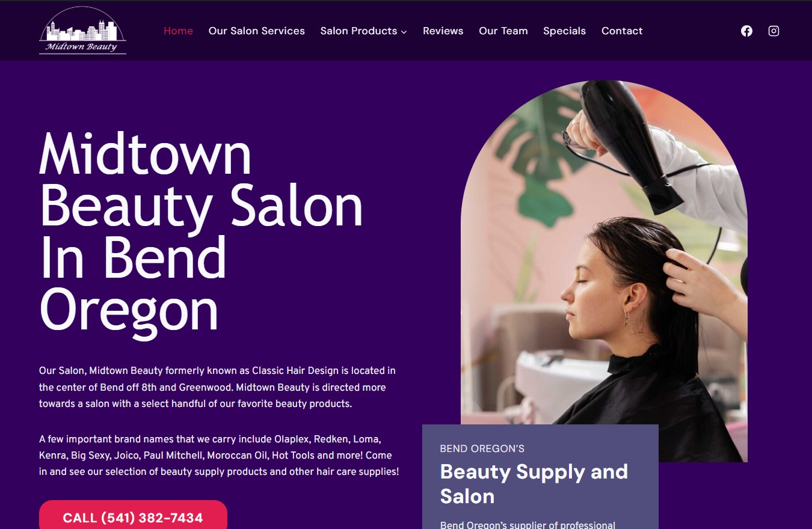
Task: Open the Facebook page icon
Action: [746, 31]
